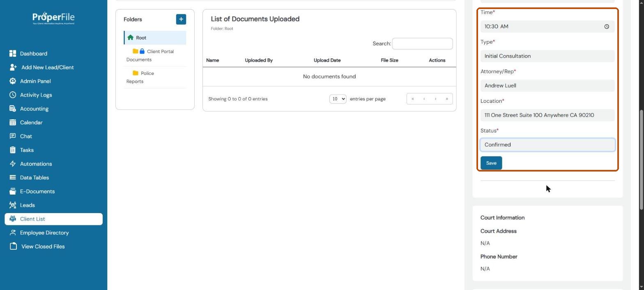Click the lock icon on Client Portal Documents
This screenshot has height=290, width=644.
tap(142, 51)
